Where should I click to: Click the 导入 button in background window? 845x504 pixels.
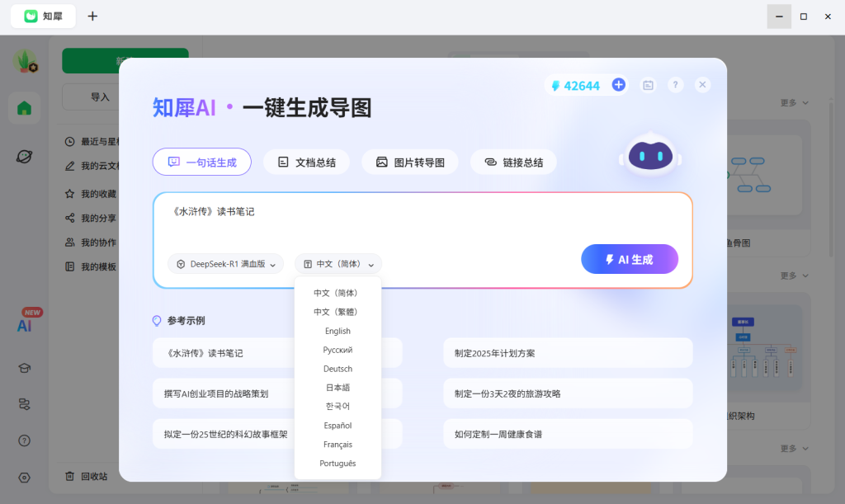pos(91,97)
